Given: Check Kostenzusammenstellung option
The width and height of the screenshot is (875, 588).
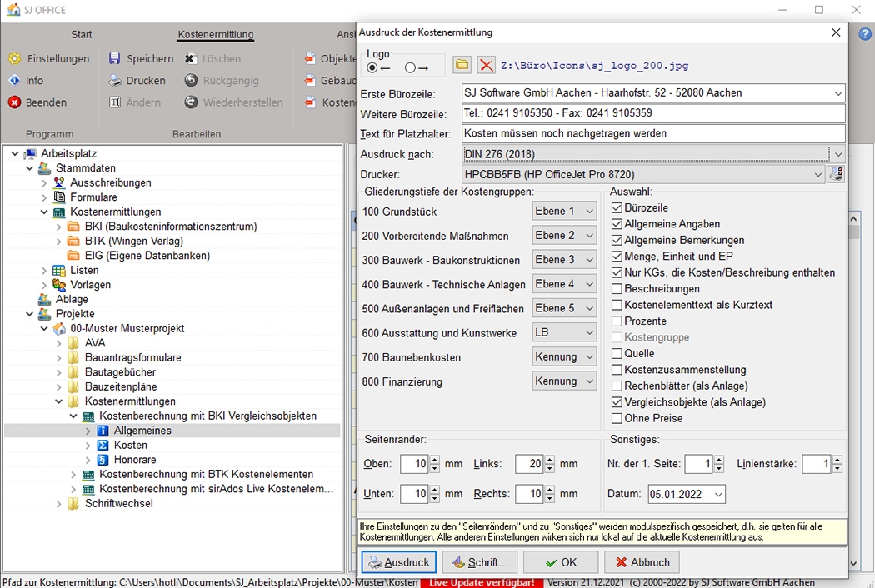Looking at the screenshot, I should (x=617, y=369).
